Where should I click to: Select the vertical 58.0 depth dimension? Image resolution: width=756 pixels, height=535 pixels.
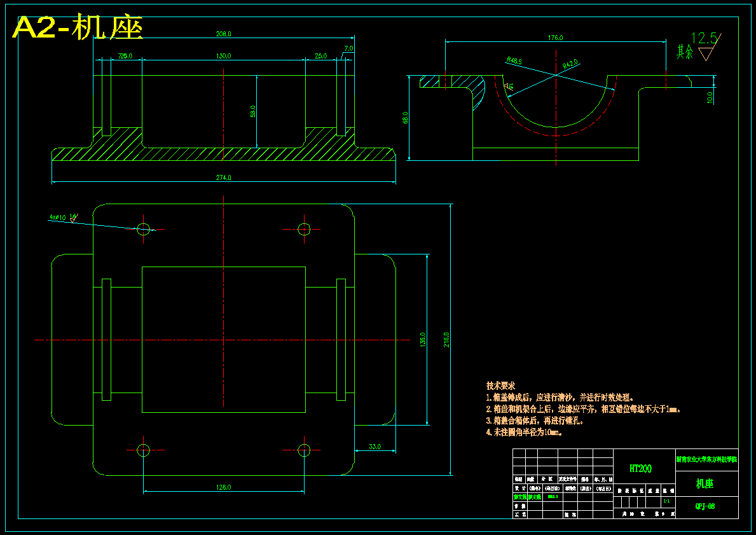pyautogui.click(x=252, y=111)
